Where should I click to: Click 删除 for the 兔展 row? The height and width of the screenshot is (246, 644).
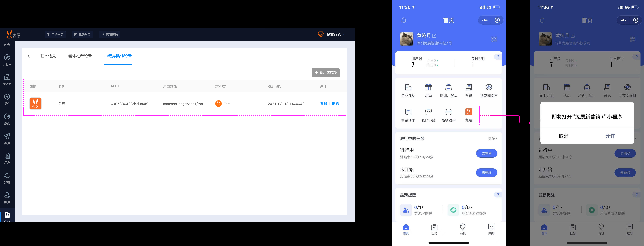pos(335,104)
